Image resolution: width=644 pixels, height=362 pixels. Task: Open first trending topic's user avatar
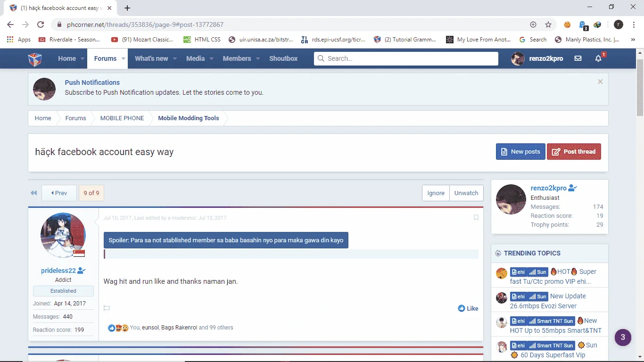pyautogui.click(x=501, y=273)
